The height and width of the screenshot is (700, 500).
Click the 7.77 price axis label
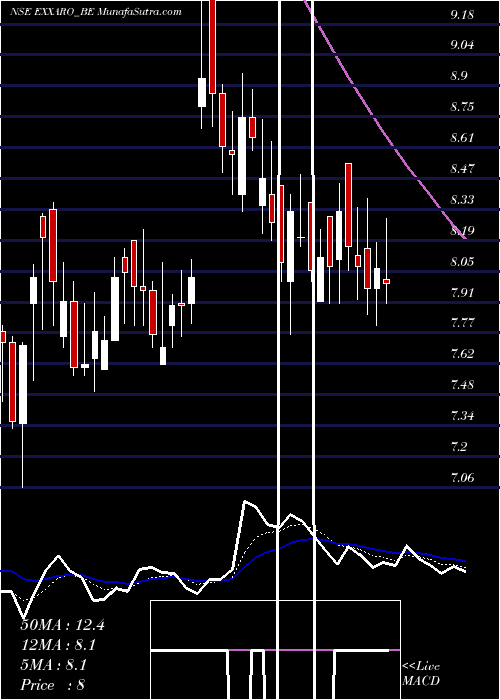tap(462, 323)
